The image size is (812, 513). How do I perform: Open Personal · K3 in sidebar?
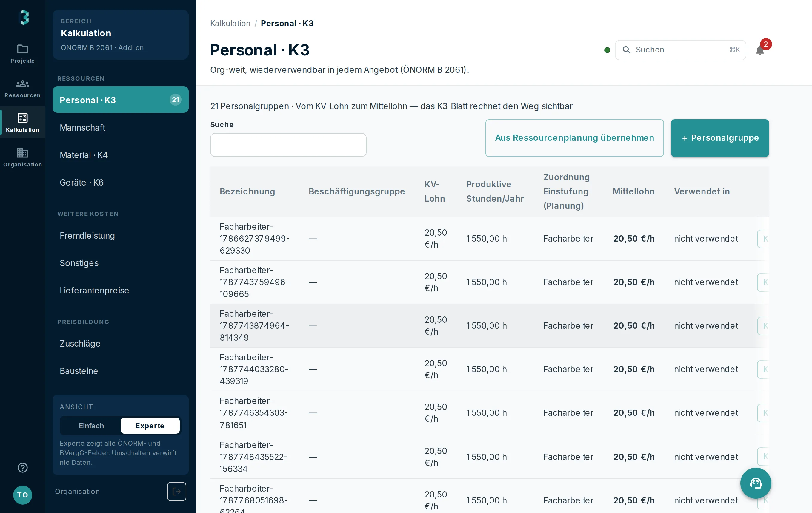120,100
